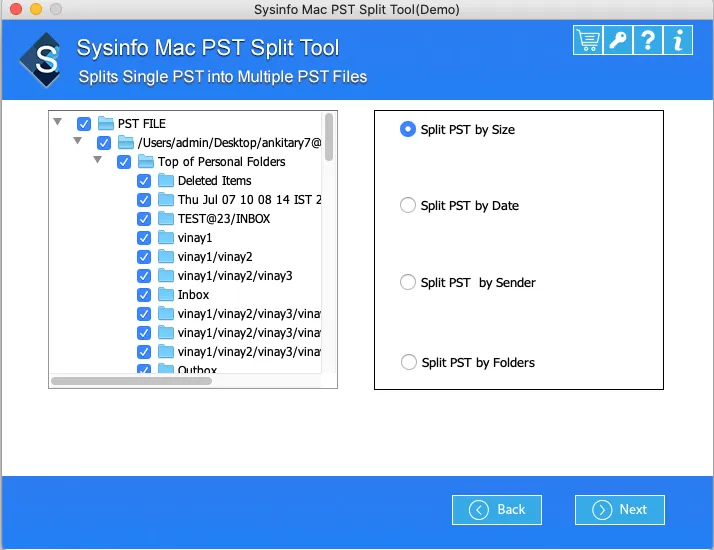Screen dimensions: 714x550
Task: Click the 'Splits Single PST into Multiple PST Files' subtitle
Action: (223, 77)
